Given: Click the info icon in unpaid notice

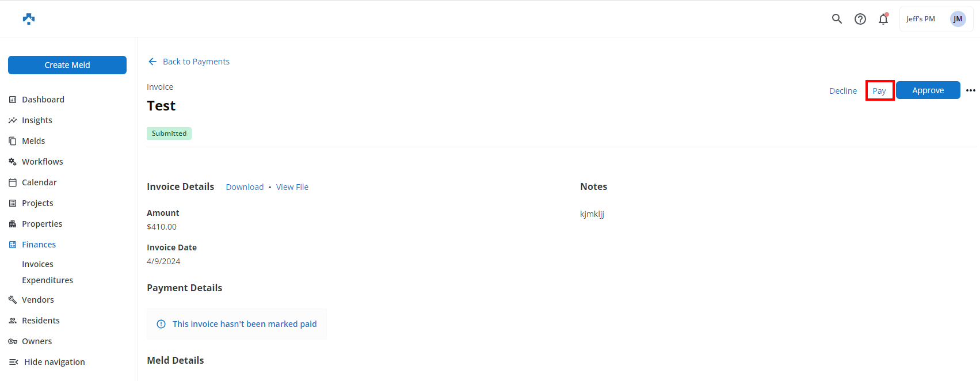Looking at the screenshot, I should [161, 324].
